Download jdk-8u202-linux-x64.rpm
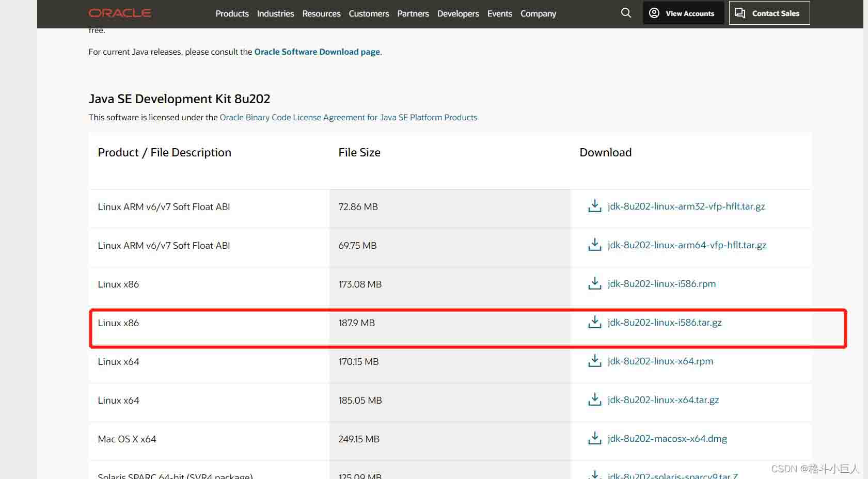Viewport: 868px width, 479px height. 660,361
